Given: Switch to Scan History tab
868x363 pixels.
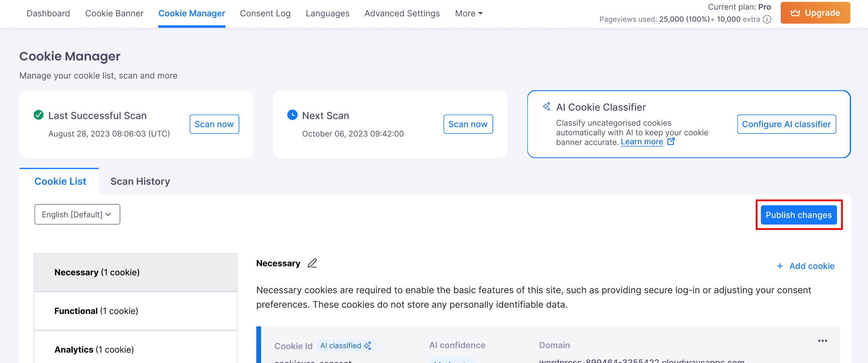Looking at the screenshot, I should pos(140,181).
